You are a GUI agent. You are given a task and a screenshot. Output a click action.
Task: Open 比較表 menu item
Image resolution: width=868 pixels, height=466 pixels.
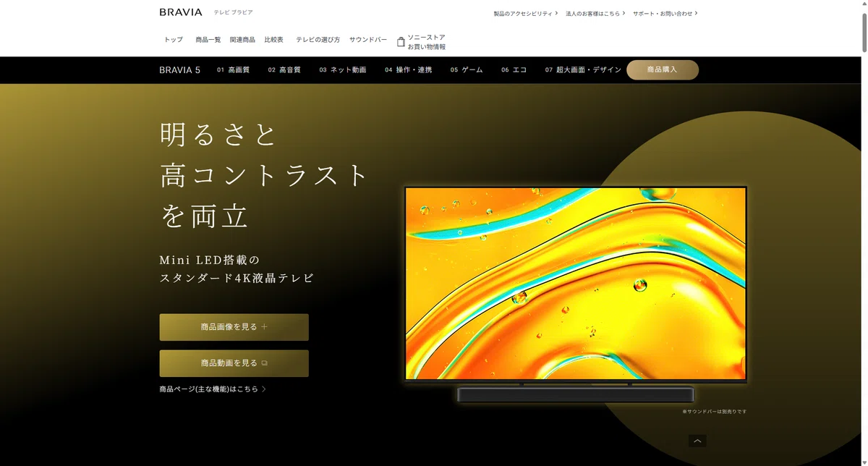pos(274,40)
